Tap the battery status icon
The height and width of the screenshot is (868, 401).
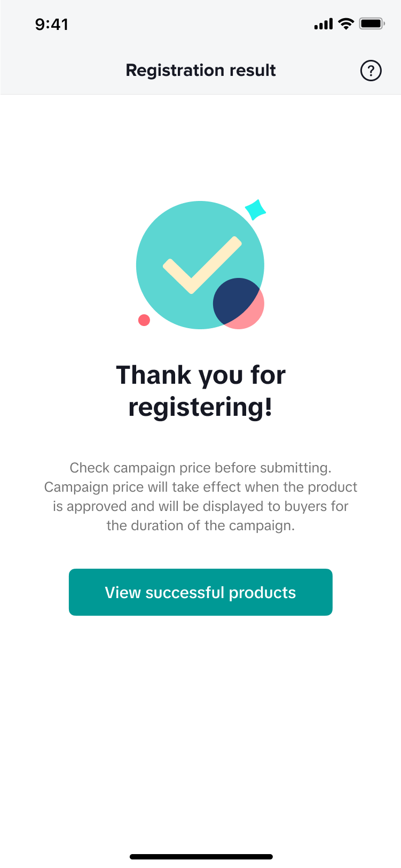[x=372, y=24]
